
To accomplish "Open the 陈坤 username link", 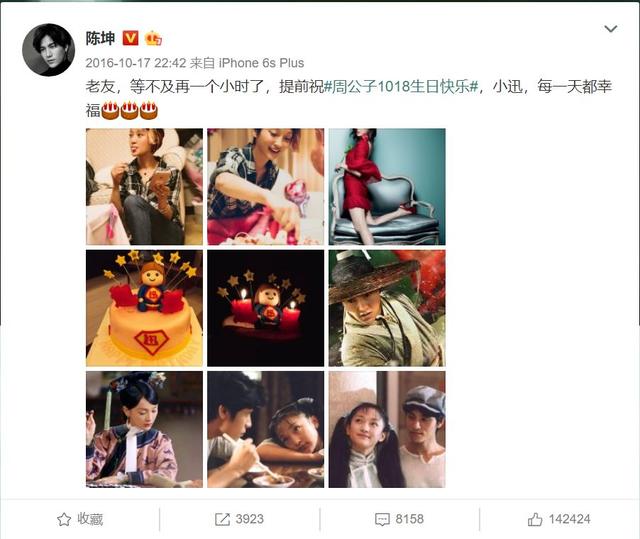I will tap(100, 38).
